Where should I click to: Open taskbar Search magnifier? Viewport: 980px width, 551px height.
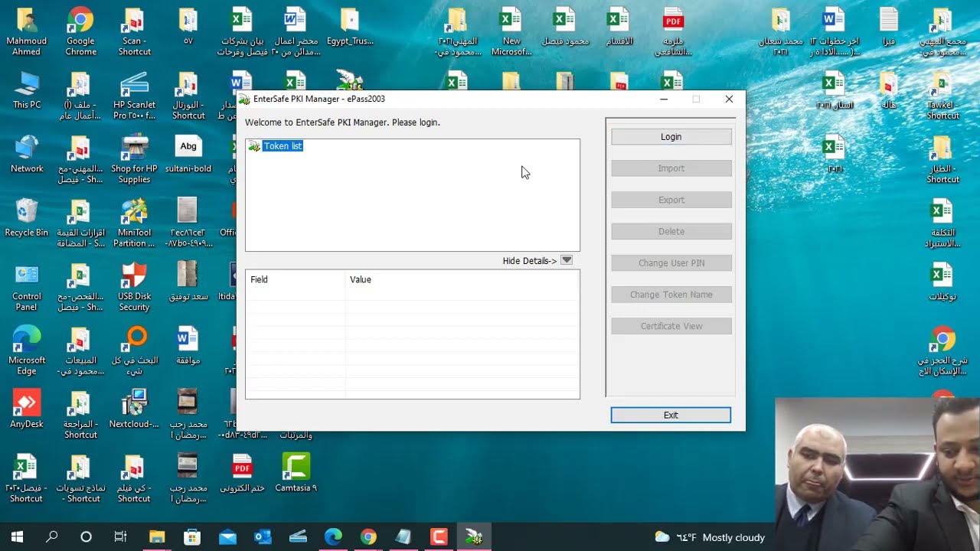[51, 537]
